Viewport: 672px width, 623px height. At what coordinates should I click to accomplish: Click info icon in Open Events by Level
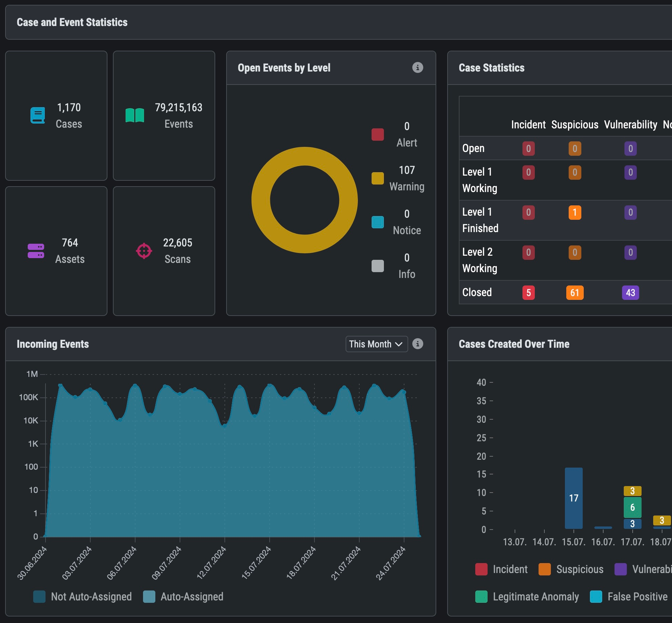[417, 67]
